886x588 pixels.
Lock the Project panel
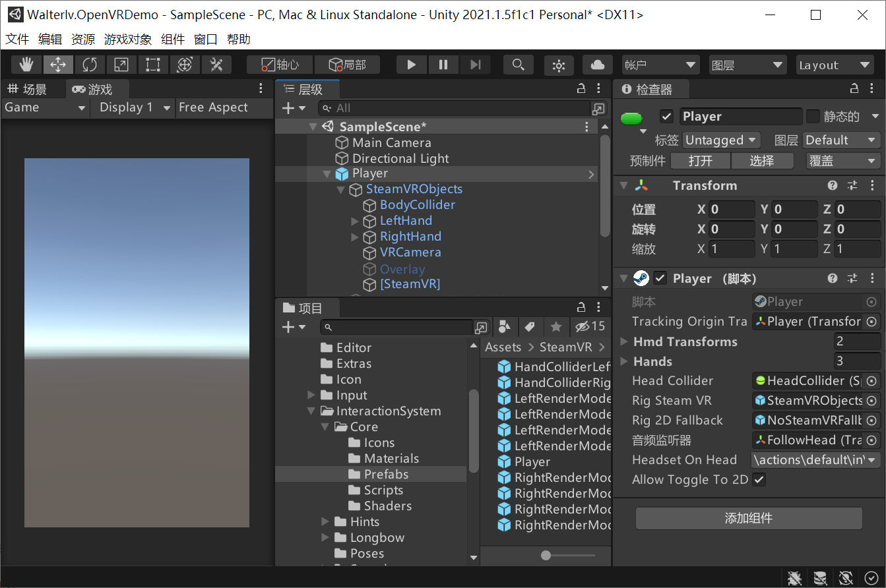coord(581,307)
